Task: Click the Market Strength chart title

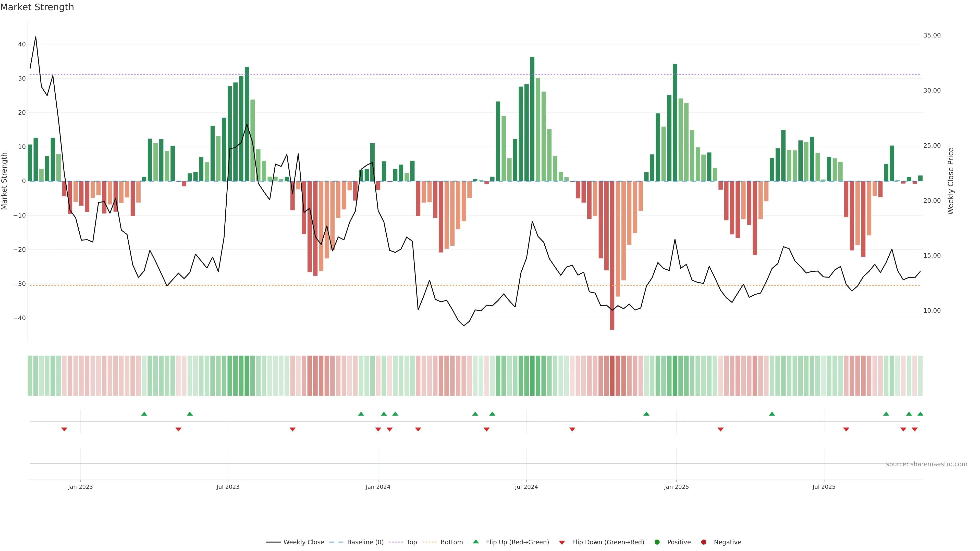Action: [x=37, y=7]
